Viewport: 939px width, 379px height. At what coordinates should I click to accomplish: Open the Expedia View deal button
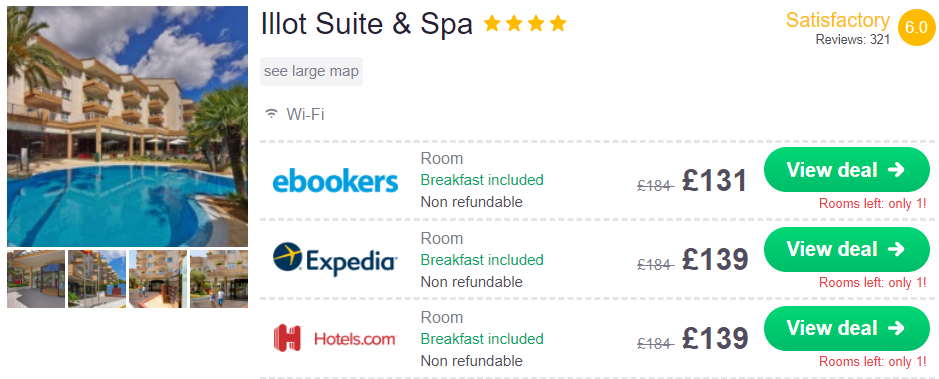[x=846, y=249]
